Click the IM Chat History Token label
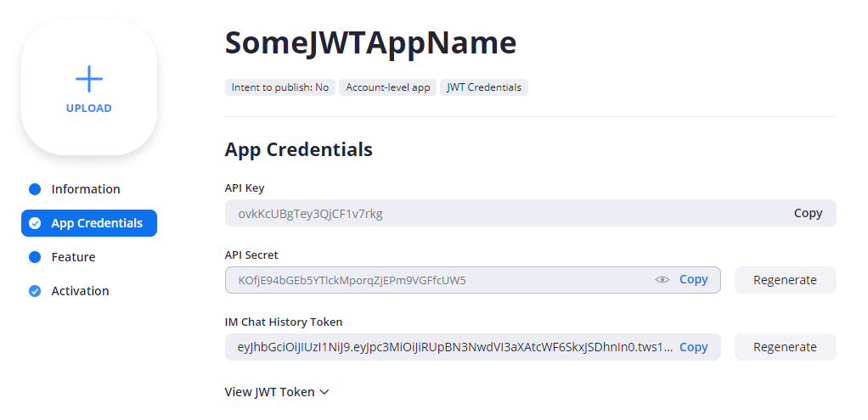The height and width of the screenshot is (420, 868). click(x=284, y=322)
